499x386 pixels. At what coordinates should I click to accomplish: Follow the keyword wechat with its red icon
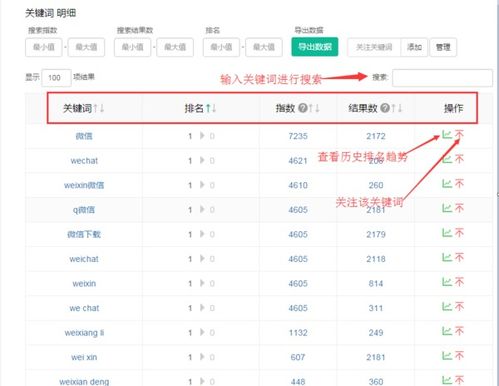coord(459,159)
